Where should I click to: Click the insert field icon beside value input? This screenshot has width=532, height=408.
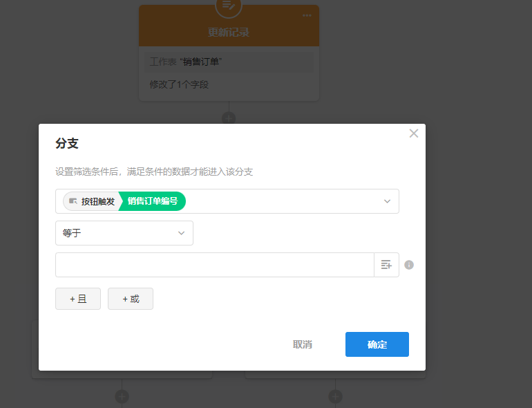click(x=386, y=265)
